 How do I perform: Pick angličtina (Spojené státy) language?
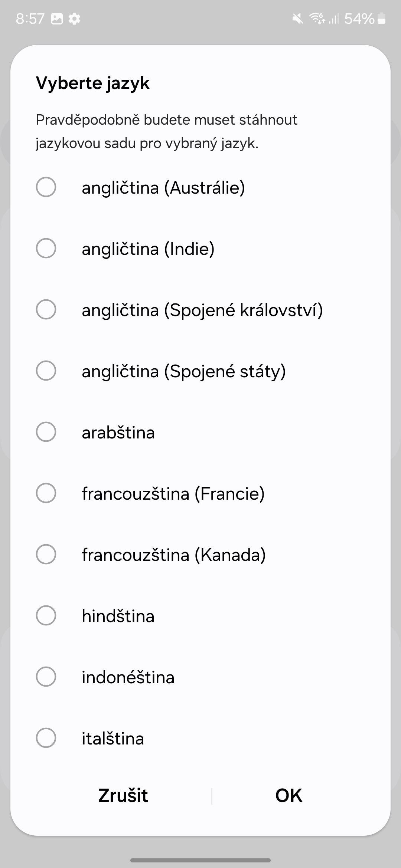coord(46,371)
